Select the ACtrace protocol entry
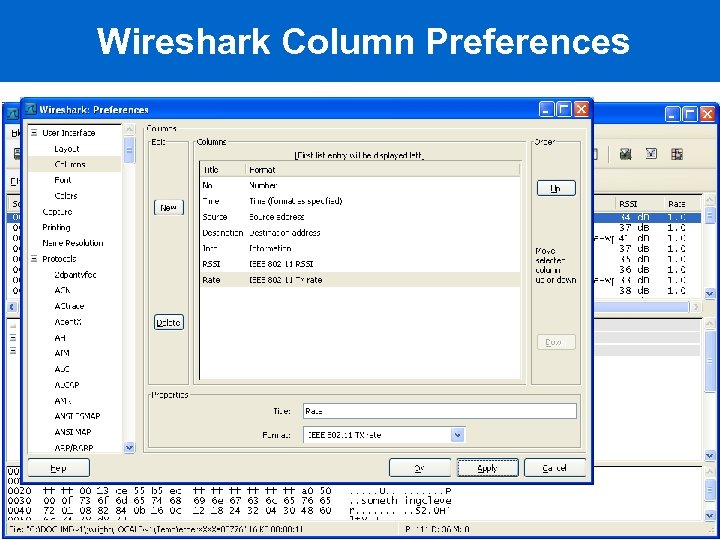 [x=69, y=306]
